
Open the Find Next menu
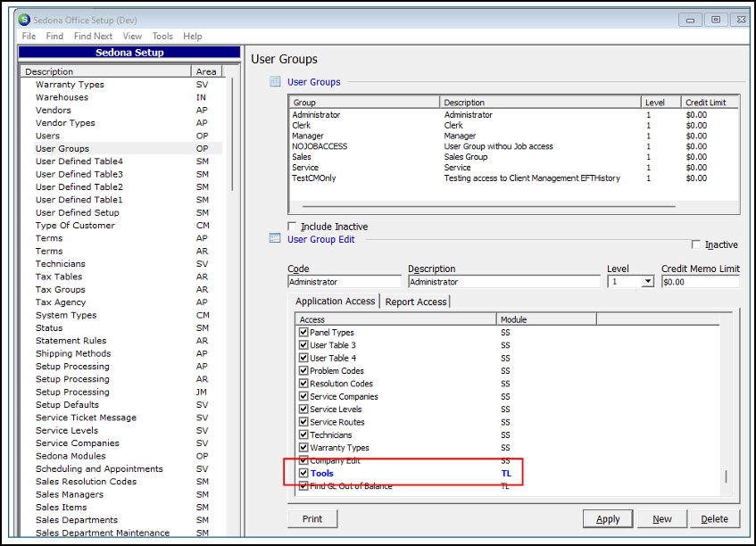(x=93, y=37)
